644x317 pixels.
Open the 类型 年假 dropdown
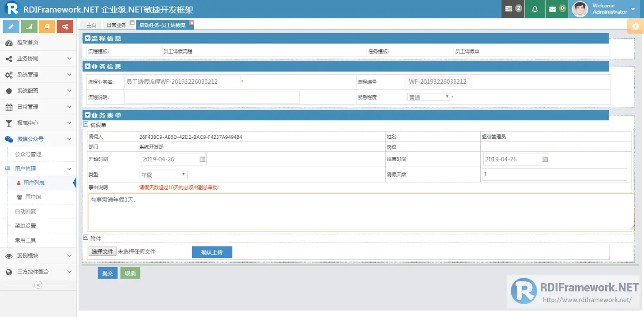[163, 174]
